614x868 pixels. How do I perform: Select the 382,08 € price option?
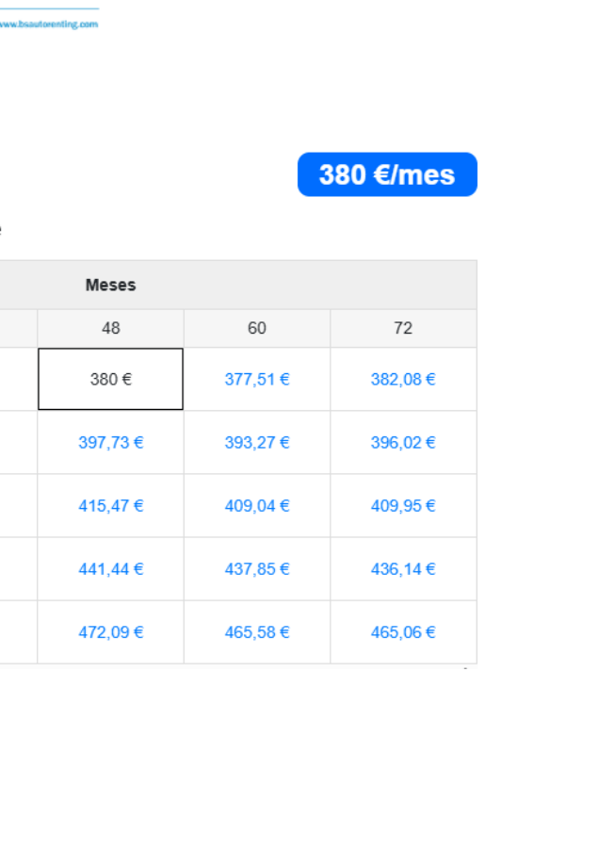tap(403, 379)
